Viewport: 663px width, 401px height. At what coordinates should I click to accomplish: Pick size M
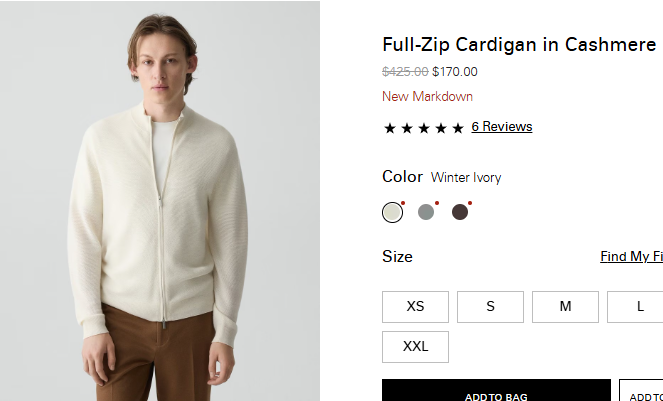tap(565, 307)
